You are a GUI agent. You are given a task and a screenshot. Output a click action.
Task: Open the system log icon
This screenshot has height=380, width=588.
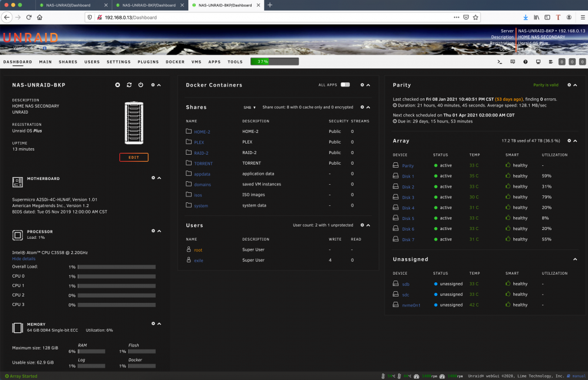coord(551,62)
